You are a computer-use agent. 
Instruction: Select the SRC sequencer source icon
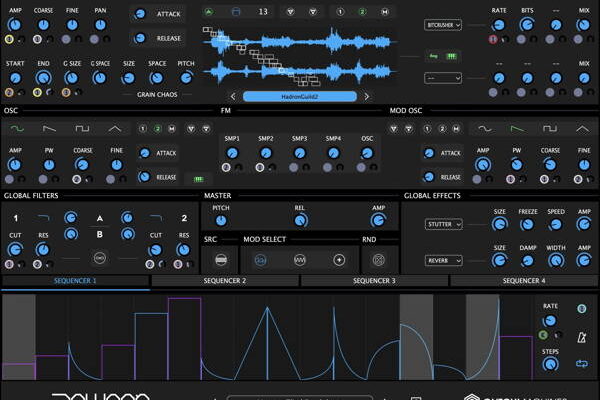tap(221, 258)
